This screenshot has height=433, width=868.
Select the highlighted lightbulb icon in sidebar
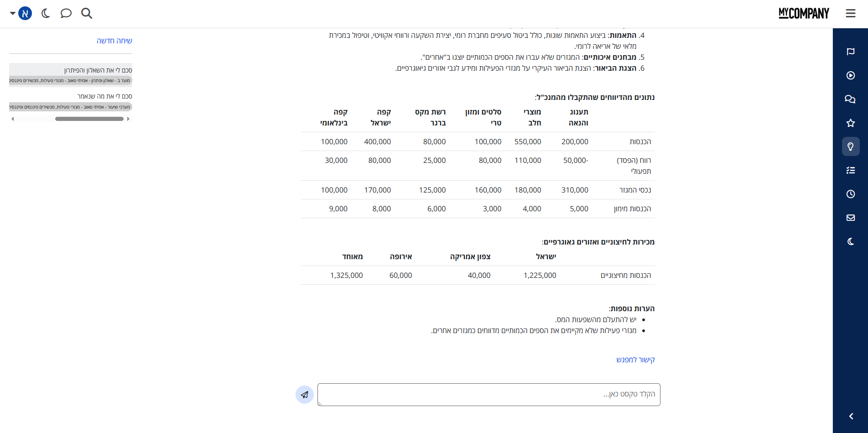point(850,146)
